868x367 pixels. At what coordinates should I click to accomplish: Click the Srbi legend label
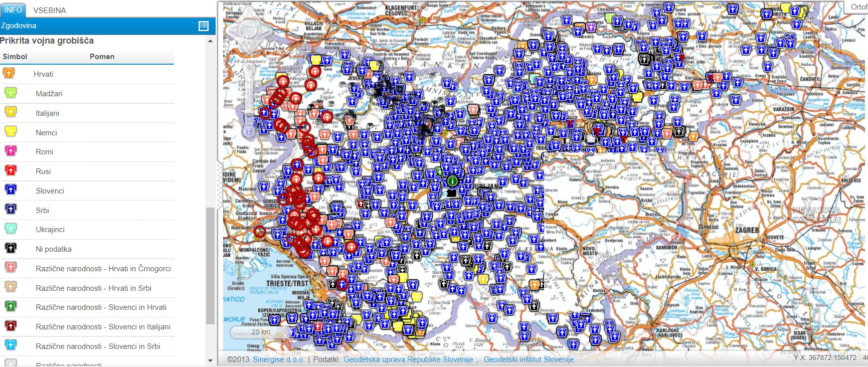[42, 211]
